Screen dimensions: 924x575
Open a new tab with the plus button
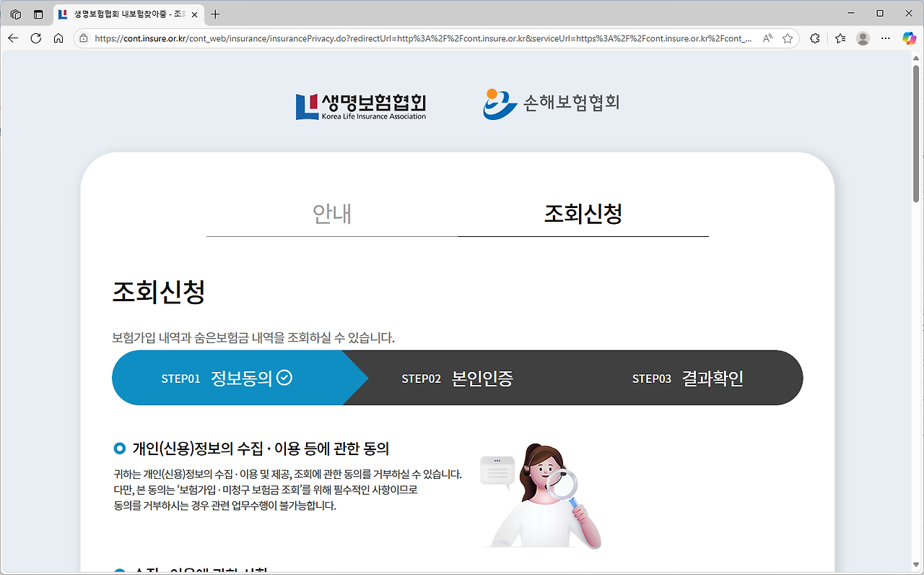[x=215, y=14]
